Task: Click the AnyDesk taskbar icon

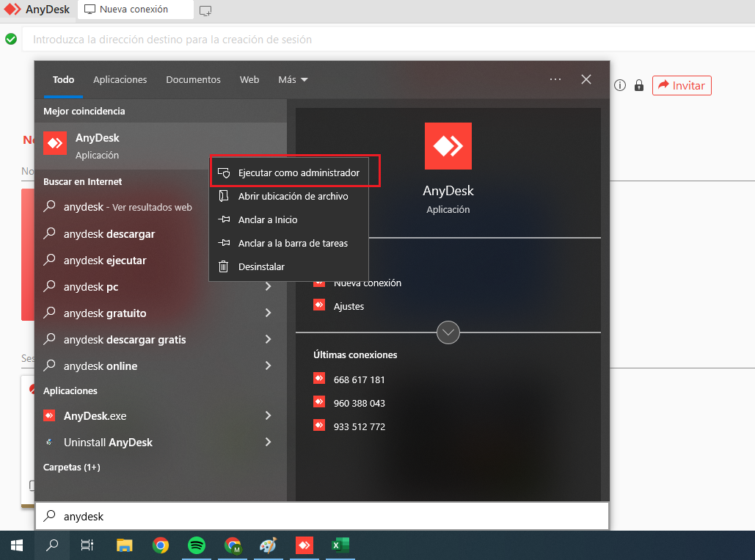Action: 304,545
